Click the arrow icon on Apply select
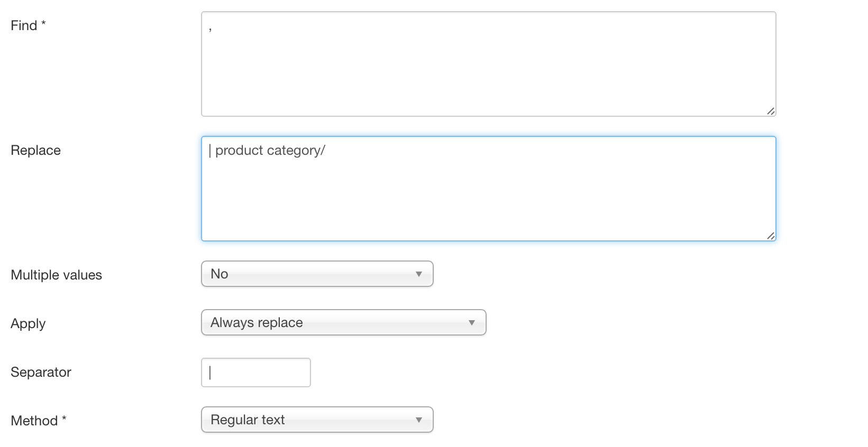The width and height of the screenshot is (868, 447). click(471, 323)
